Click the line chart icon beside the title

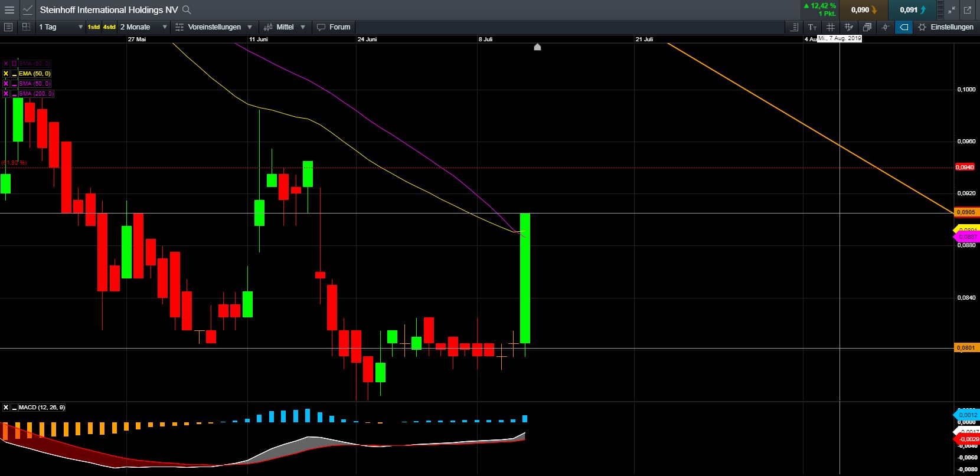[x=28, y=9]
